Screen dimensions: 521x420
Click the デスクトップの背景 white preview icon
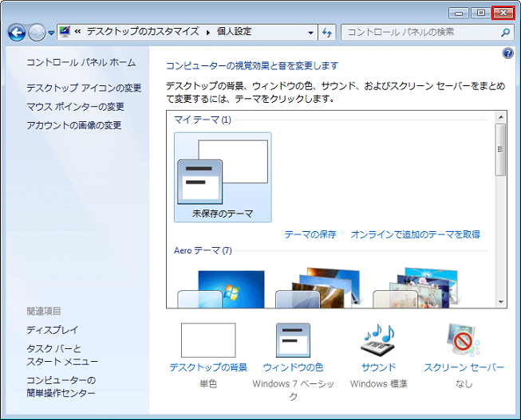point(208,340)
